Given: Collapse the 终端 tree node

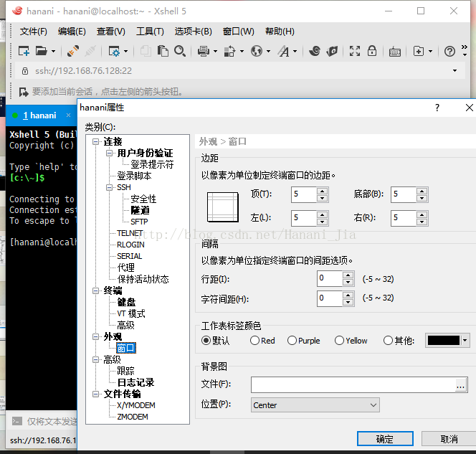Looking at the screenshot, I should point(95,290).
